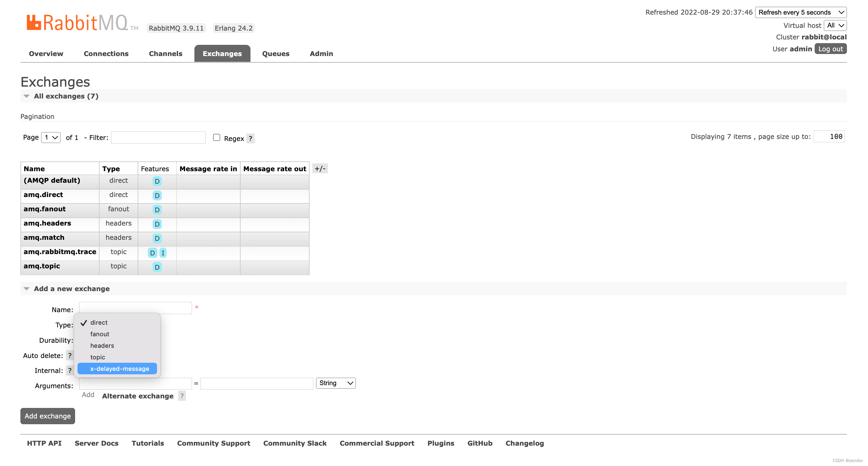
Task: Focus the Arguments value field
Action: (x=257, y=383)
